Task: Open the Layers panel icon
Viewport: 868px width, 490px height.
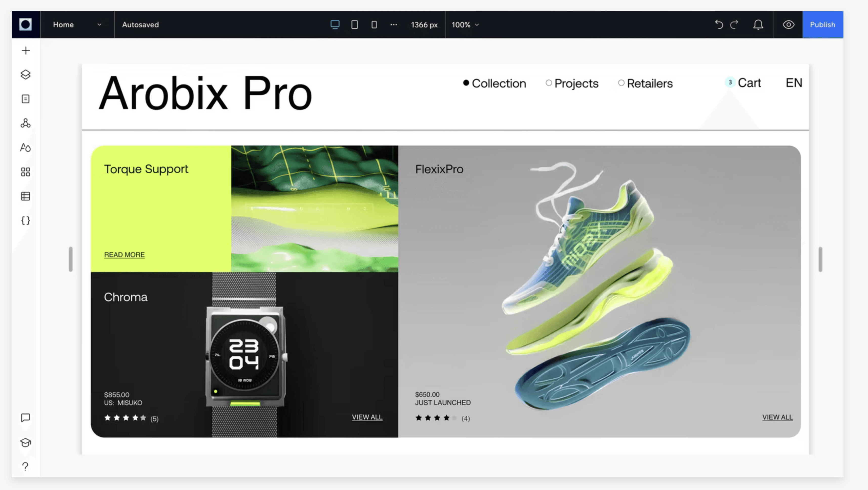Action: 26,74
